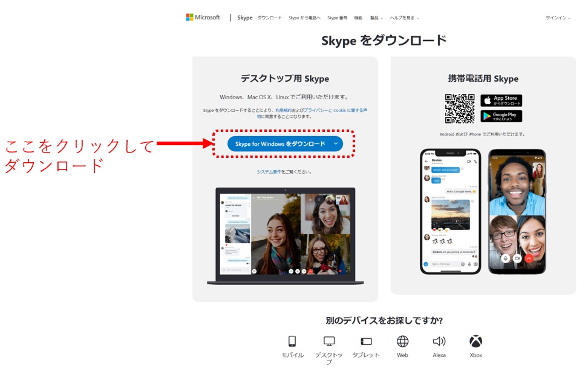Click the Xbox icon
Screen dimensions: 588x377
476,341
